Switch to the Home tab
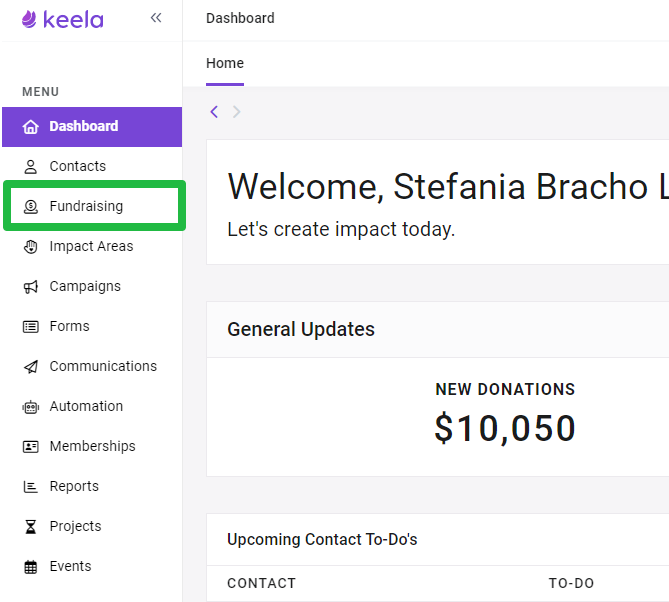The height and width of the screenshot is (602, 669). pyautogui.click(x=225, y=63)
